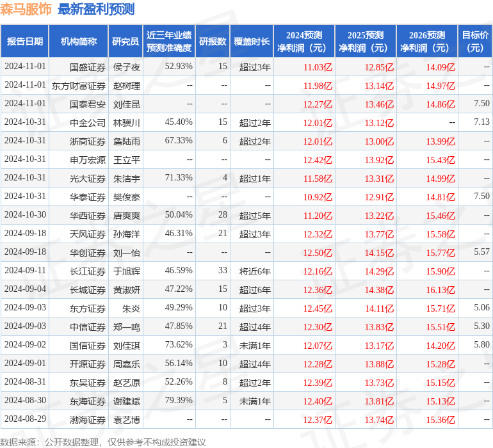Click the 森马服饰 title text
This screenshot has width=493, height=448.
(26, 9)
